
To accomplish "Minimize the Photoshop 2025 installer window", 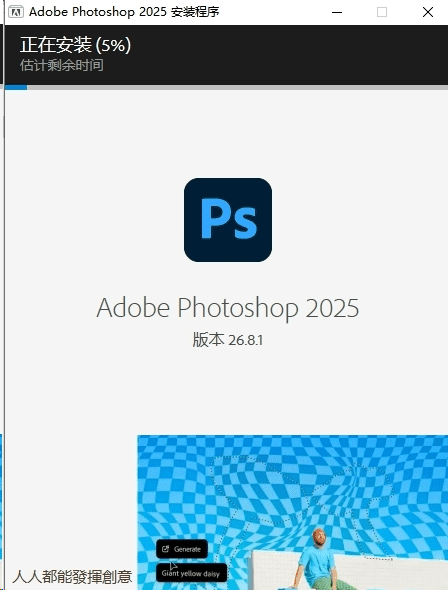I will (x=337, y=12).
